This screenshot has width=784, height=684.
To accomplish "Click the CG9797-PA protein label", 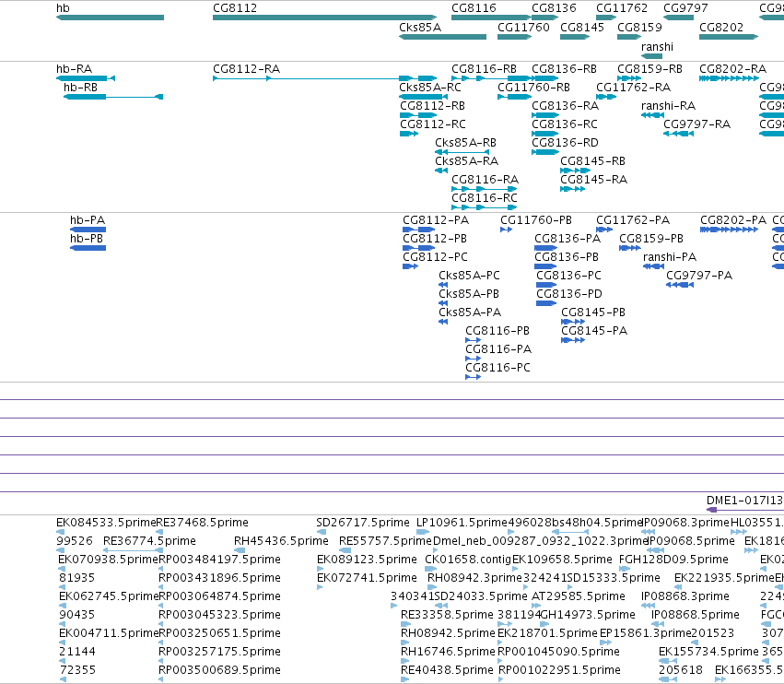I will click(x=699, y=276).
